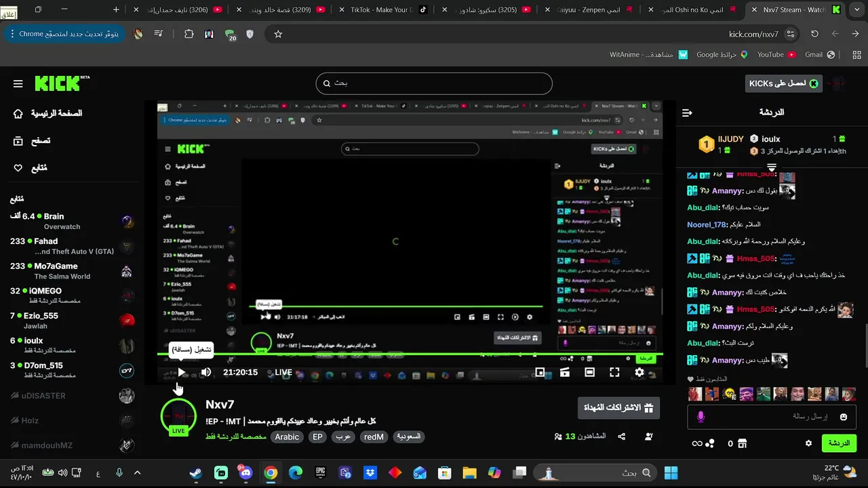The image size is (868, 488).
Task: Open the WitAnime bookmark
Action: (x=649, y=54)
